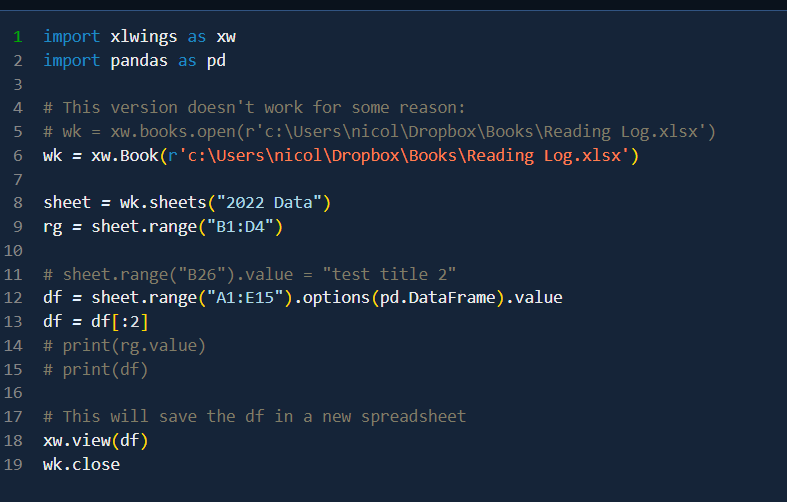
Task: Click 'xw.view(df)' on line 18
Action: pyautogui.click(x=96, y=440)
